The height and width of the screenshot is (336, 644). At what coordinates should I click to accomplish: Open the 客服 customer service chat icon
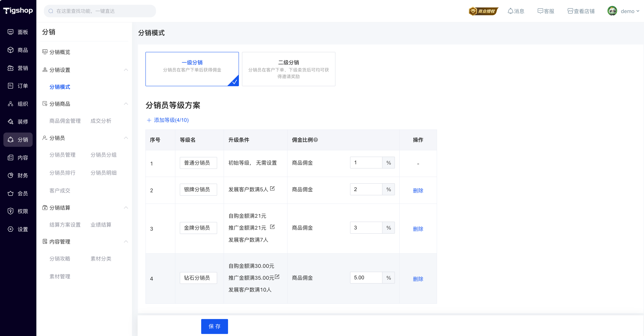pyautogui.click(x=540, y=11)
